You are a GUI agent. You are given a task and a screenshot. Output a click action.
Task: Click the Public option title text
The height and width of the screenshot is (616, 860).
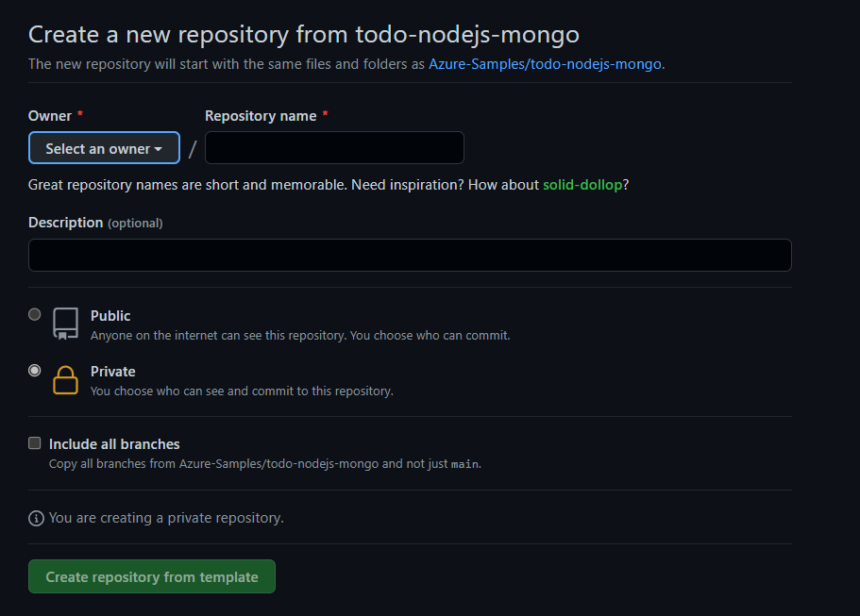110,315
